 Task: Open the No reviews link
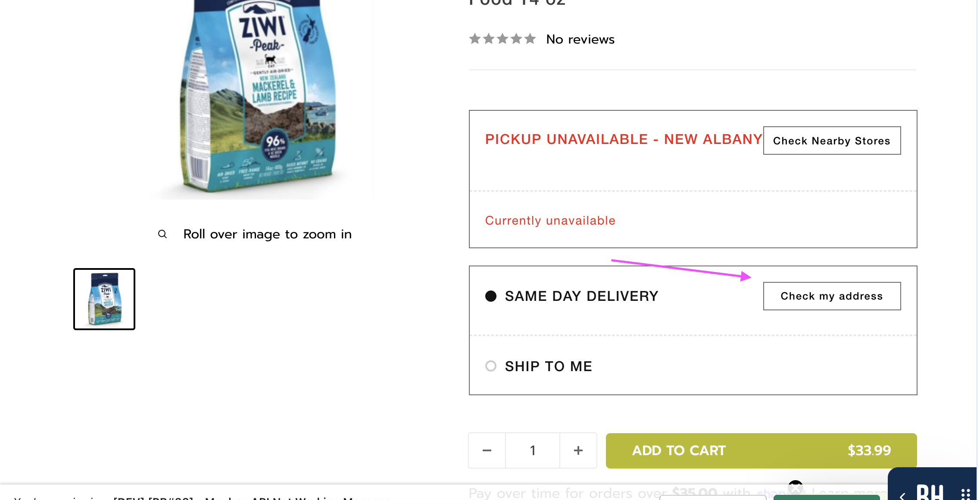coord(580,39)
